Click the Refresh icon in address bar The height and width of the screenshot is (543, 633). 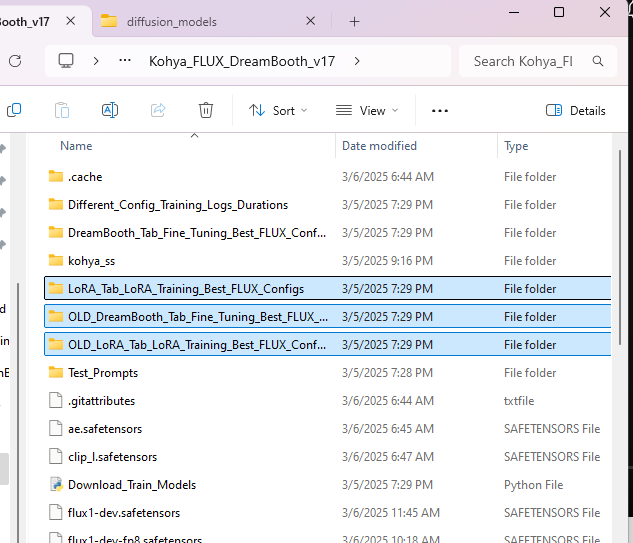pyautogui.click(x=15, y=61)
